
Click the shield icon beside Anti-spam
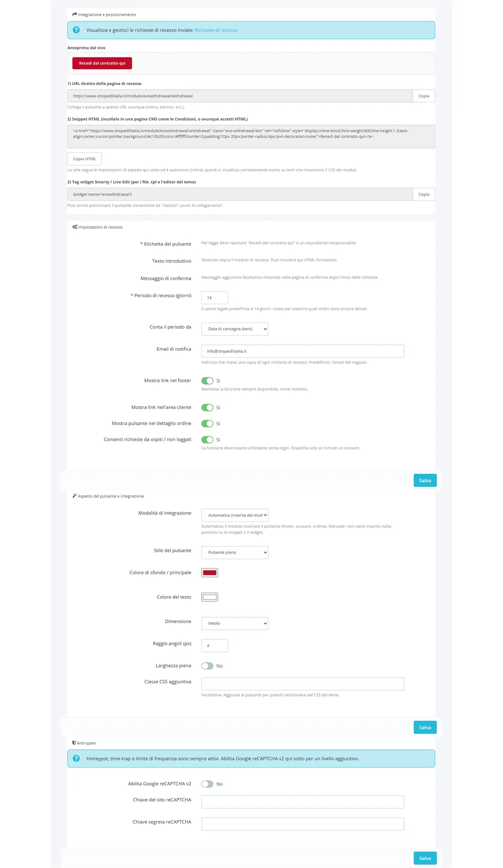[74, 743]
